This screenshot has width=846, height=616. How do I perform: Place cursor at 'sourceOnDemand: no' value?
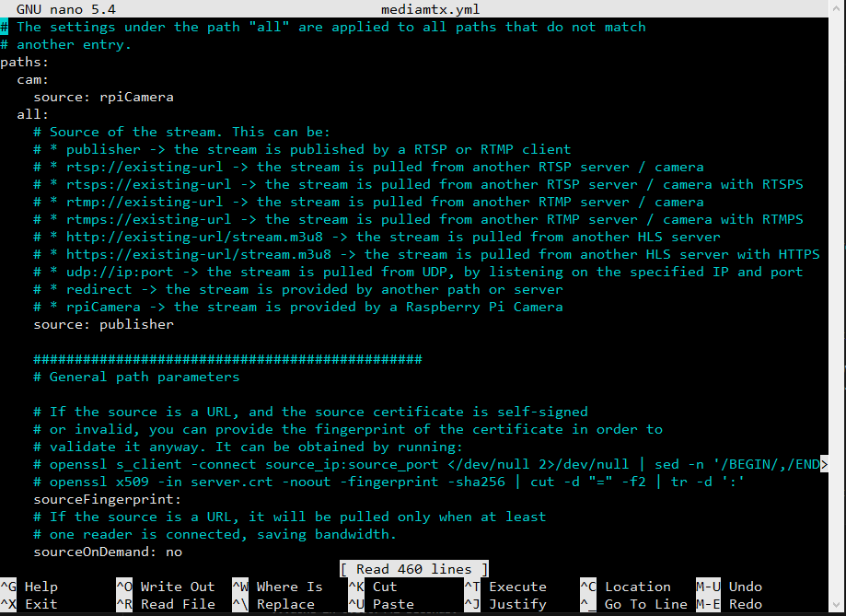[173, 552]
